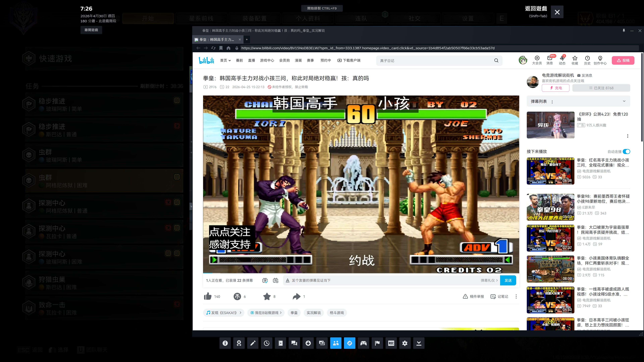Give the video a thumbs-up like
The width and height of the screenshot is (644, 362).
click(208, 296)
